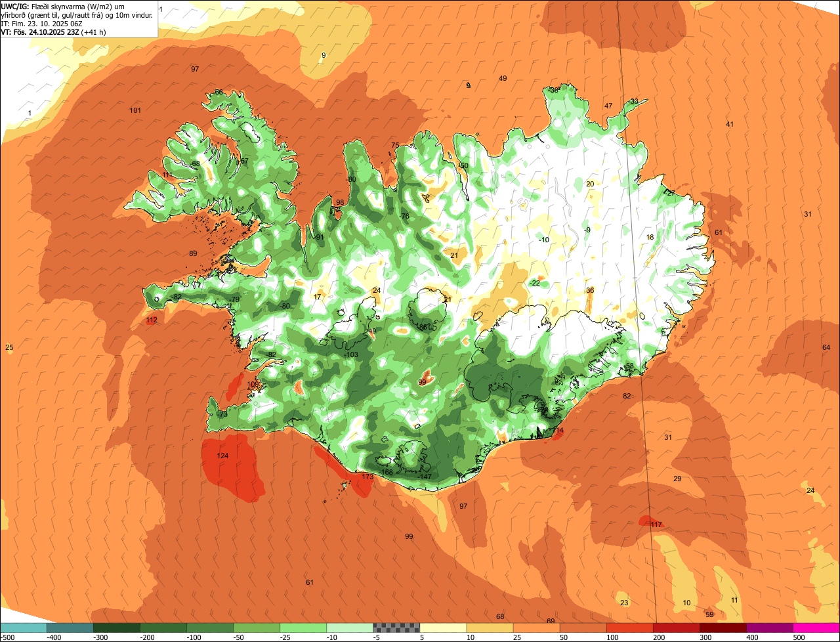Image resolution: width=840 pixels, height=642 pixels.
Task: Click the legend swatch between -50 and -25
Action: point(256,627)
